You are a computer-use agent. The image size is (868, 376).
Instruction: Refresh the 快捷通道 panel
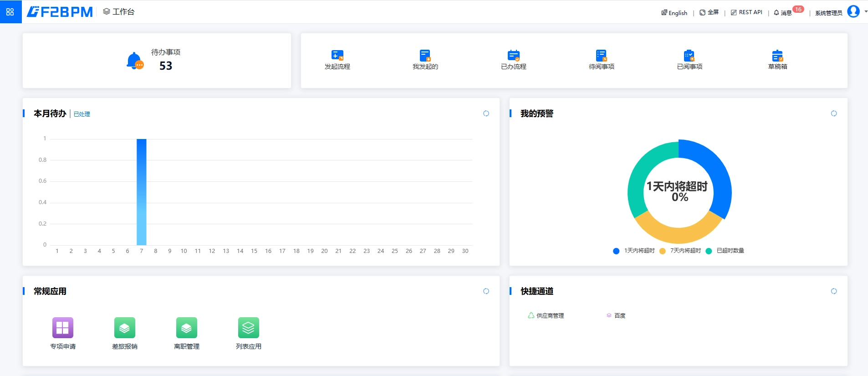(x=834, y=291)
